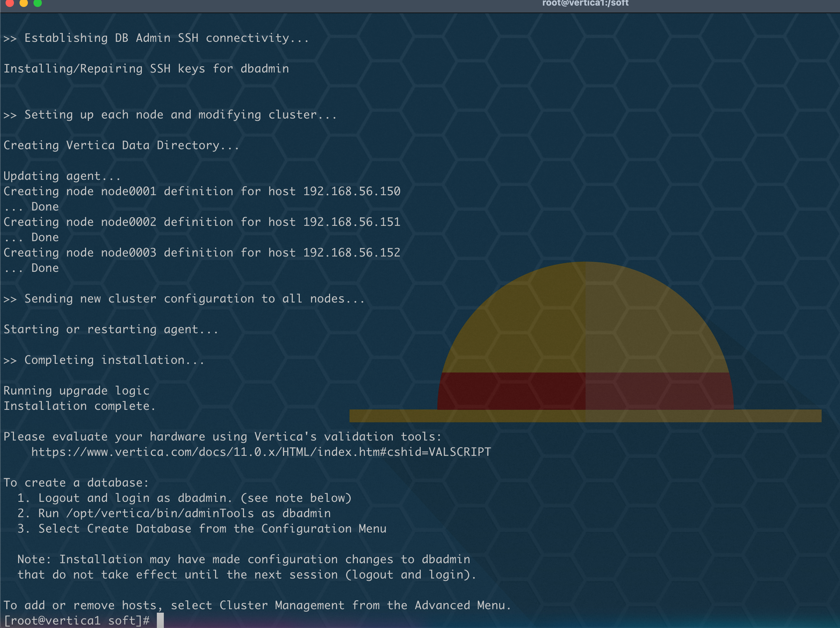Image resolution: width=840 pixels, height=628 pixels.
Task: Click the IP address 192.168.56.150
Action: tap(351, 191)
